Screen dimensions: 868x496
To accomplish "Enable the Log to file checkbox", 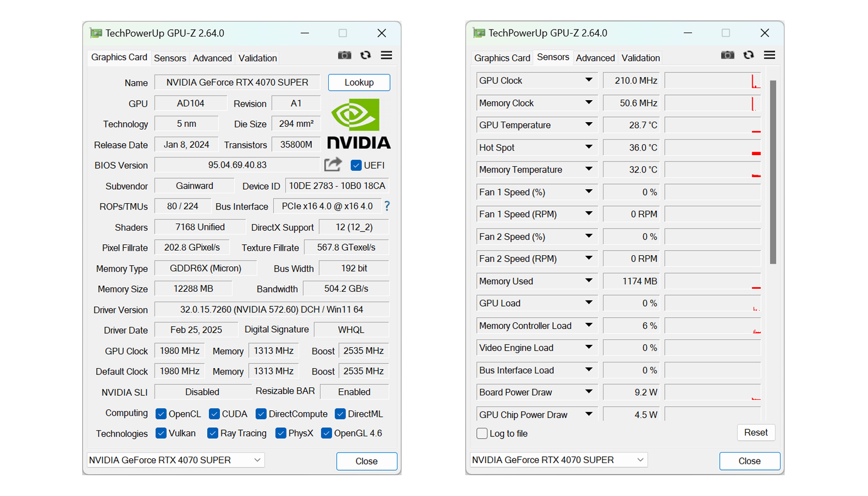I will point(482,433).
